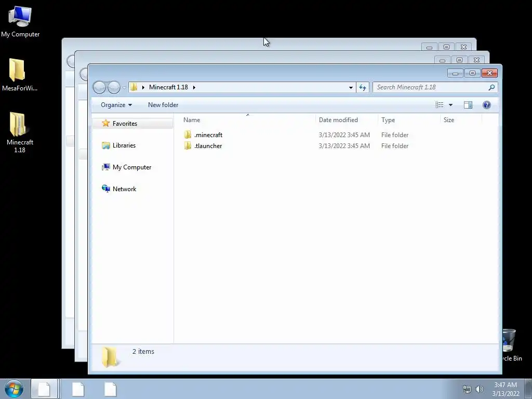The height and width of the screenshot is (399, 532).
Task: Minimize the rearmost background Explorer window
Action: pos(429,47)
